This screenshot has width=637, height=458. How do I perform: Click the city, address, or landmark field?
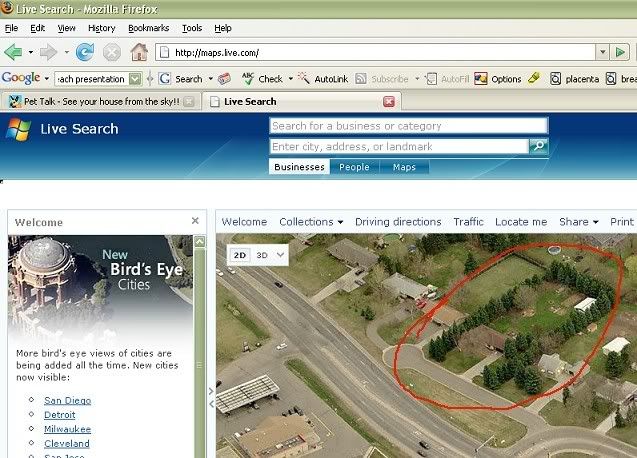coord(399,146)
